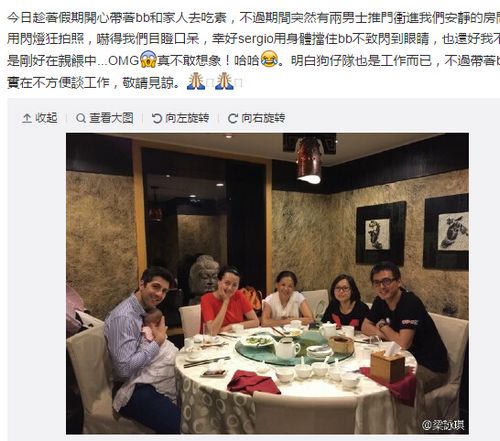Click the last line 實在不方便談工作
500x441 pixels.
click(x=92, y=82)
